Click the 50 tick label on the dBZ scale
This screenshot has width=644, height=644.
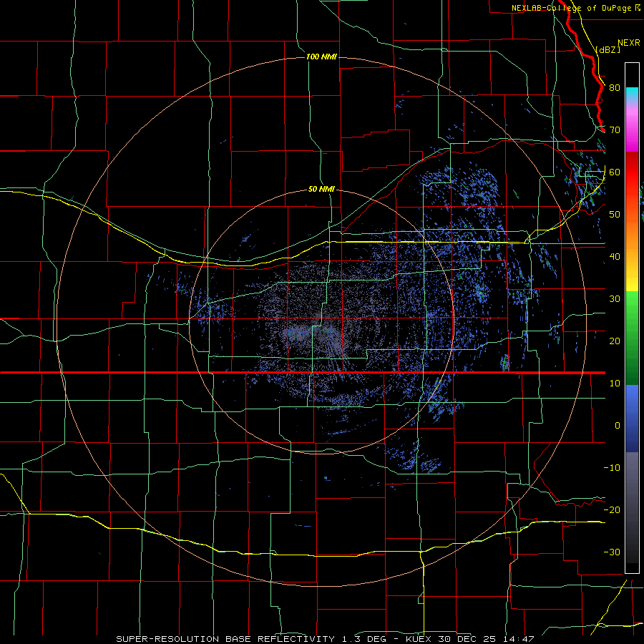click(615, 215)
